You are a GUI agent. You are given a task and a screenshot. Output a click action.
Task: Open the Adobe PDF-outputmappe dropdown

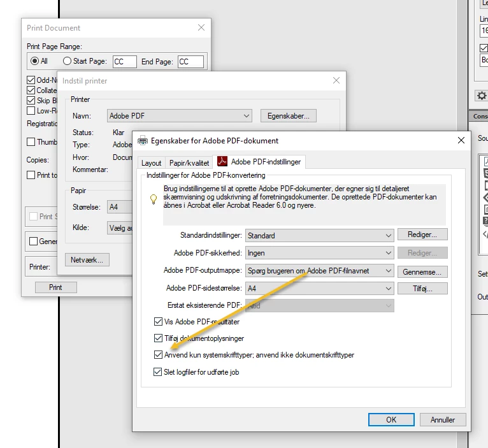click(x=320, y=271)
